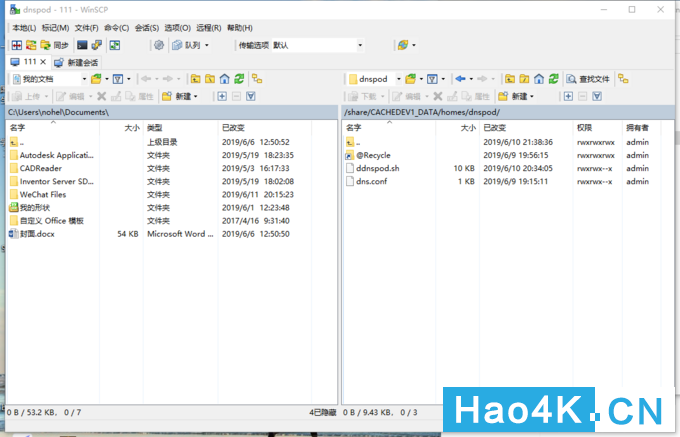Go to local root directory icon
The width and height of the screenshot is (680, 437).
tap(210, 79)
